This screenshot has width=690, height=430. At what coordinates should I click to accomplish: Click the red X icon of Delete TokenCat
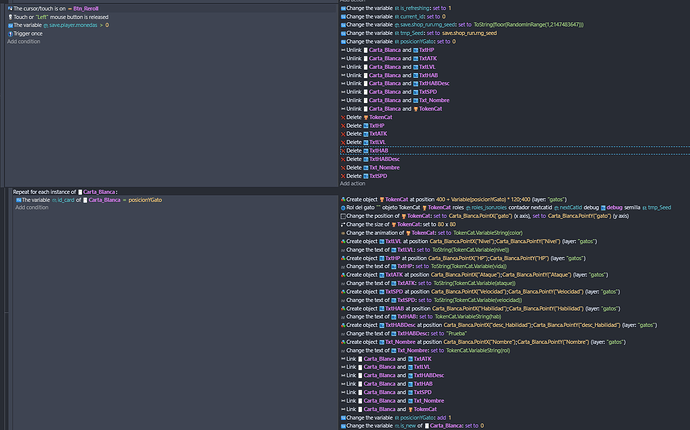[x=343, y=117]
